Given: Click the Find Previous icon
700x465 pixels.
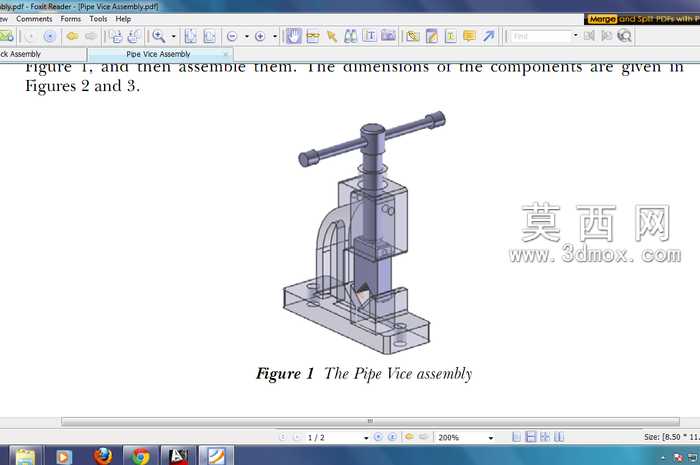Looking at the screenshot, I should click(x=589, y=36).
